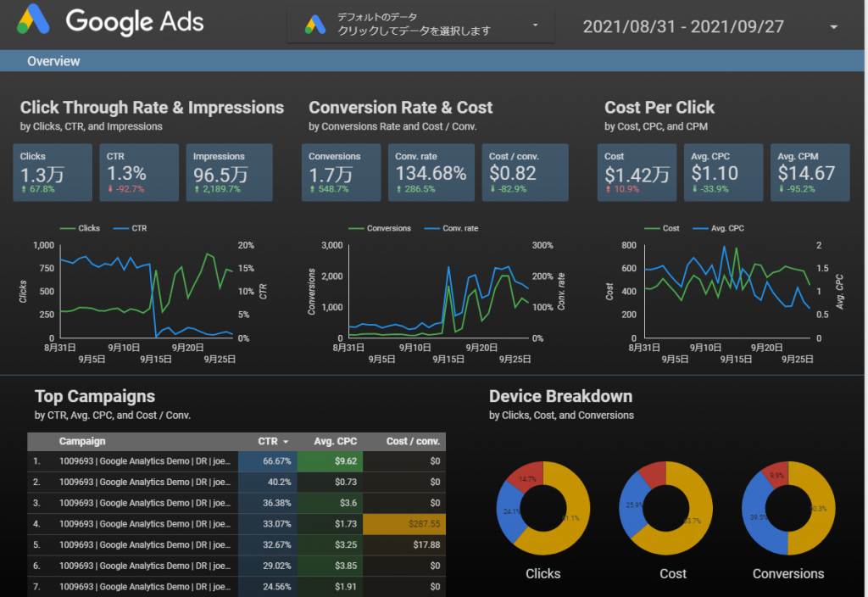Toggle the Avg. CPC legend entry
Viewport: 868px width, 597px height.
click(x=718, y=228)
